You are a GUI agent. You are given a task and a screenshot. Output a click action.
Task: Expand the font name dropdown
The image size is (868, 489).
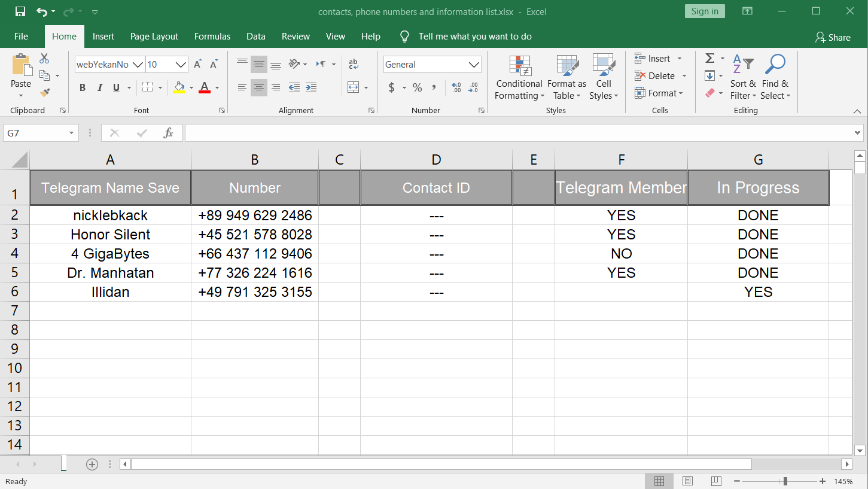(138, 65)
